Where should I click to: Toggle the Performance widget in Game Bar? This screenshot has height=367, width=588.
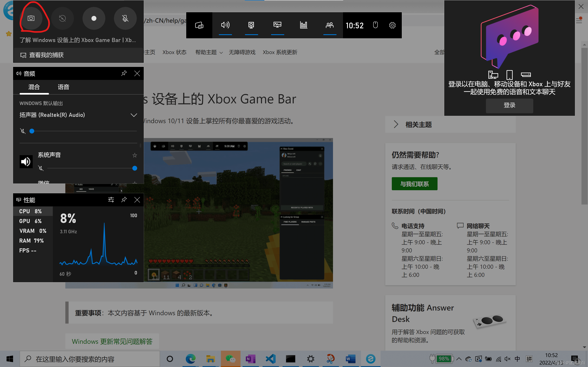pos(277,25)
